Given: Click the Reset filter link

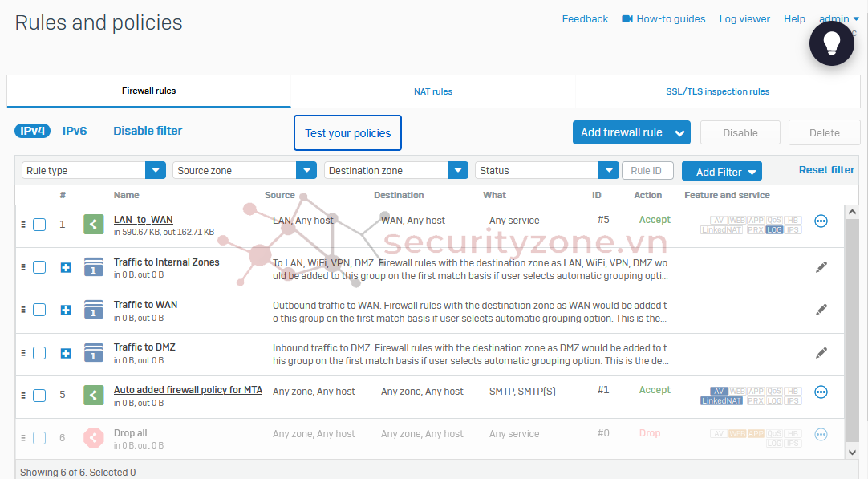Looking at the screenshot, I should tap(826, 170).
